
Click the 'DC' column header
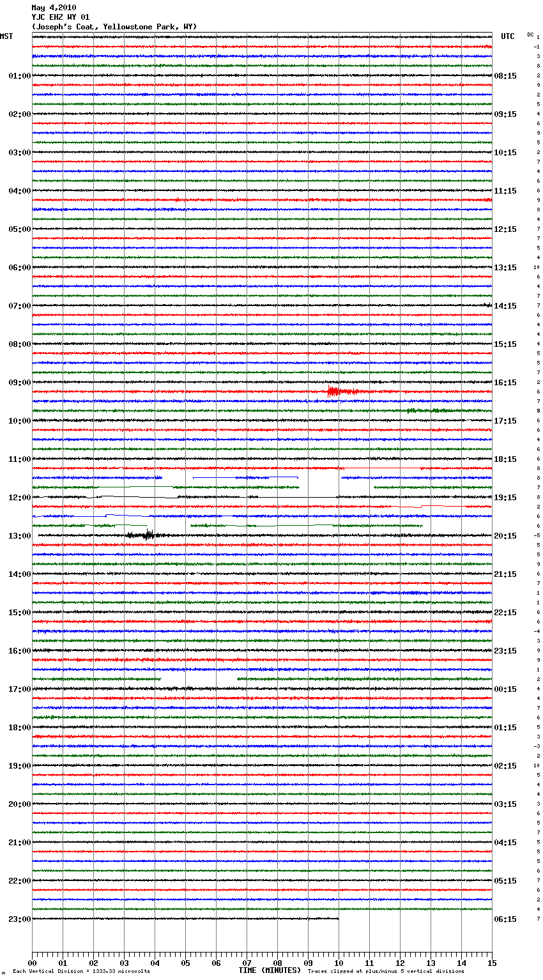click(530, 34)
